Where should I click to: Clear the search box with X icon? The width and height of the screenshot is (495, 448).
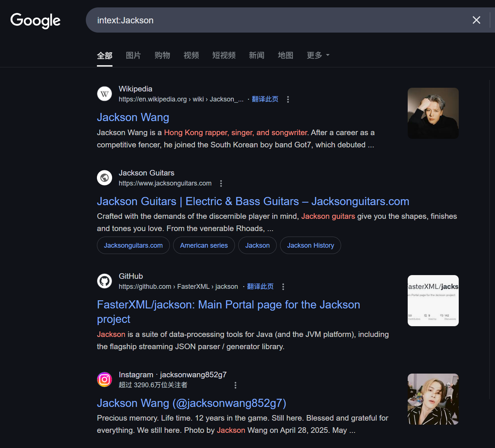477,20
